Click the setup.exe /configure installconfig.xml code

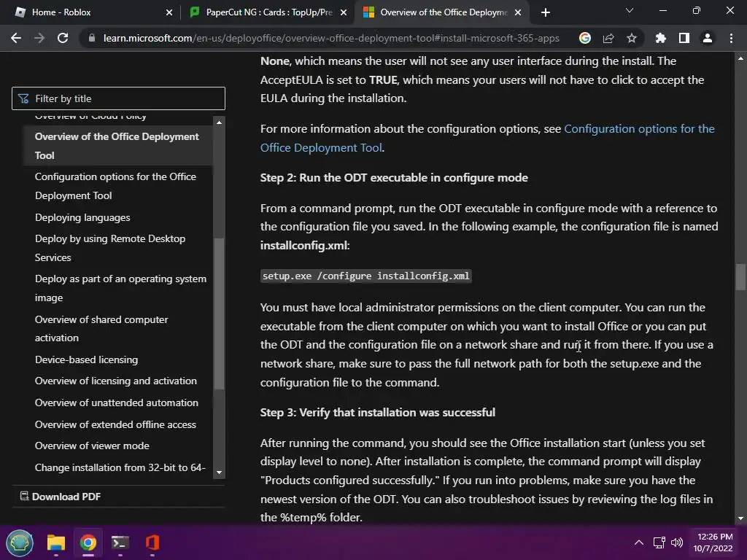click(366, 276)
